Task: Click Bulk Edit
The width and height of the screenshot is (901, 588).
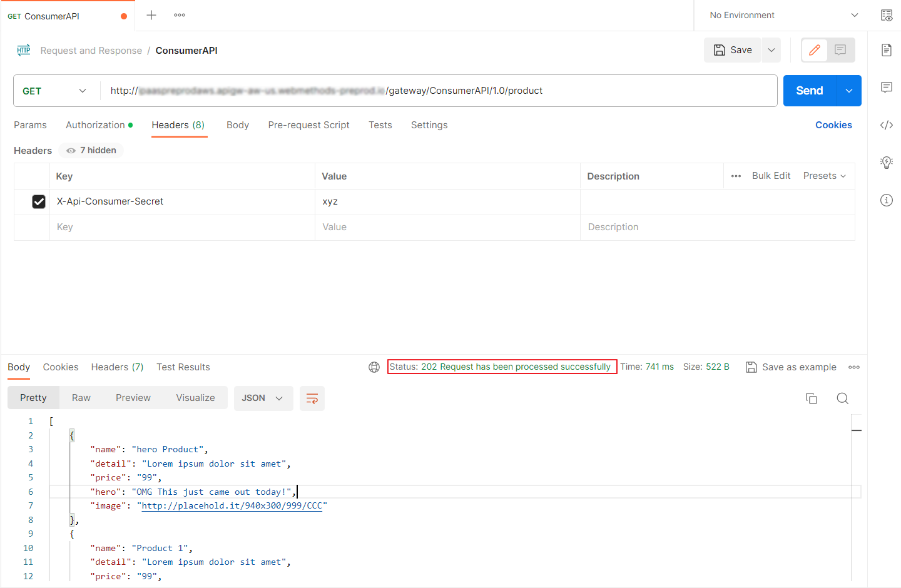Action: click(771, 176)
